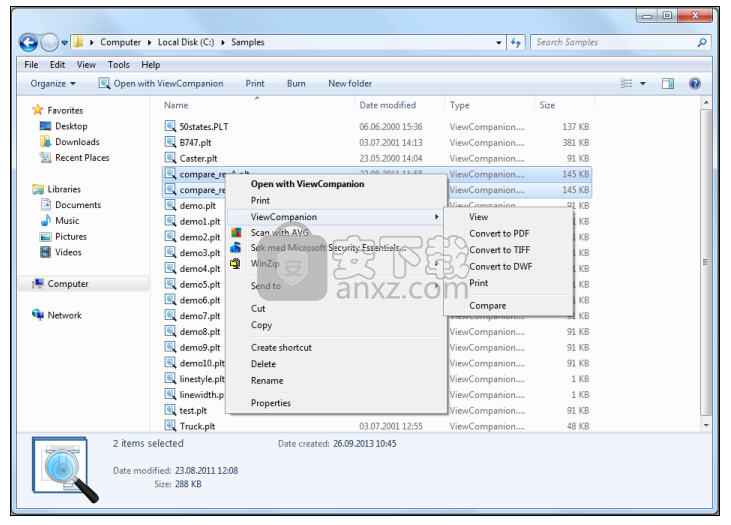The width and height of the screenshot is (731, 525).
Task: Open Documents library
Action: (x=78, y=205)
